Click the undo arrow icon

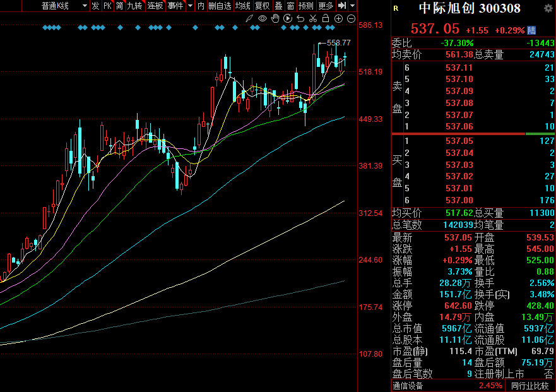point(300,18)
